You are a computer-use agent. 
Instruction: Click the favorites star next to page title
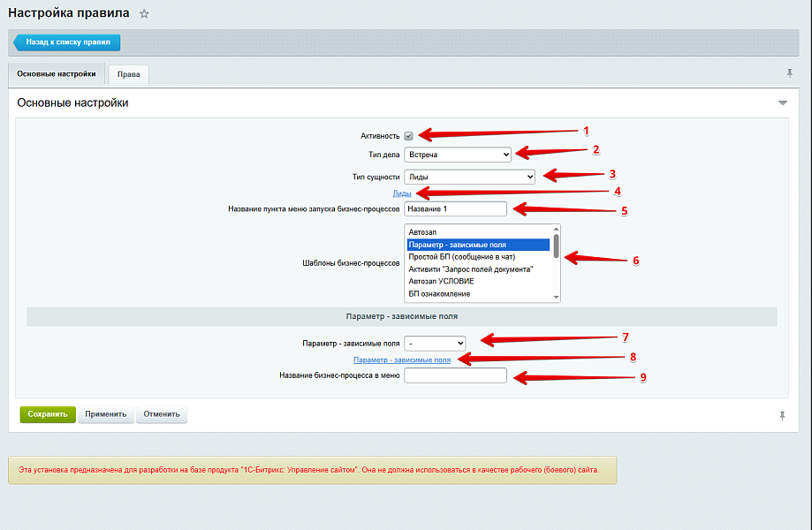[145, 14]
